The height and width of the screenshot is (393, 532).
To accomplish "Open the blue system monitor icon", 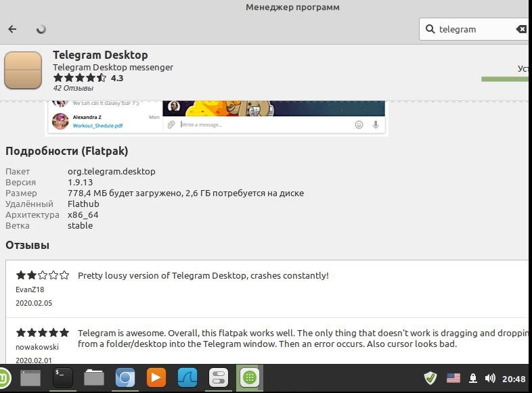I will 187,377.
